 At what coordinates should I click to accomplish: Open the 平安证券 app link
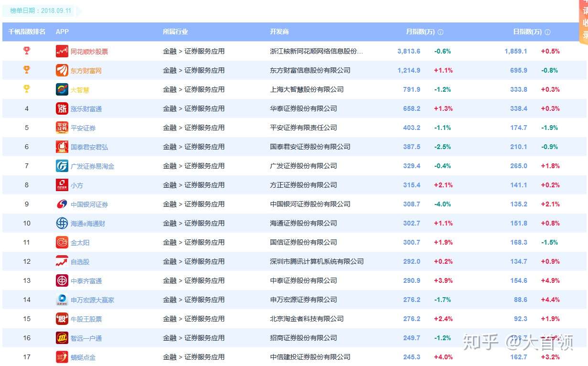(83, 128)
